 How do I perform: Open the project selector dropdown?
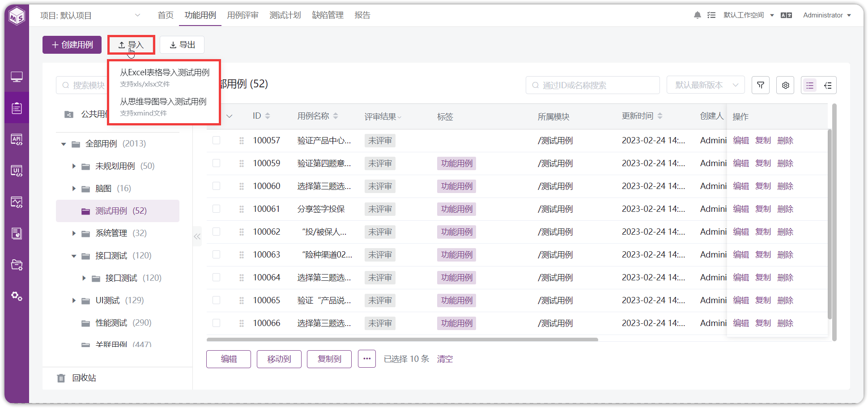(x=90, y=15)
